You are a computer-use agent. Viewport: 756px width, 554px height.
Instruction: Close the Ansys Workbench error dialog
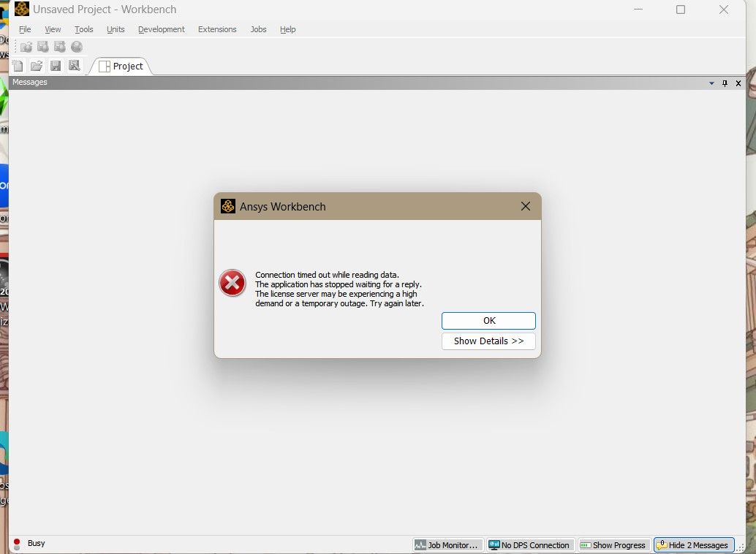[526, 206]
